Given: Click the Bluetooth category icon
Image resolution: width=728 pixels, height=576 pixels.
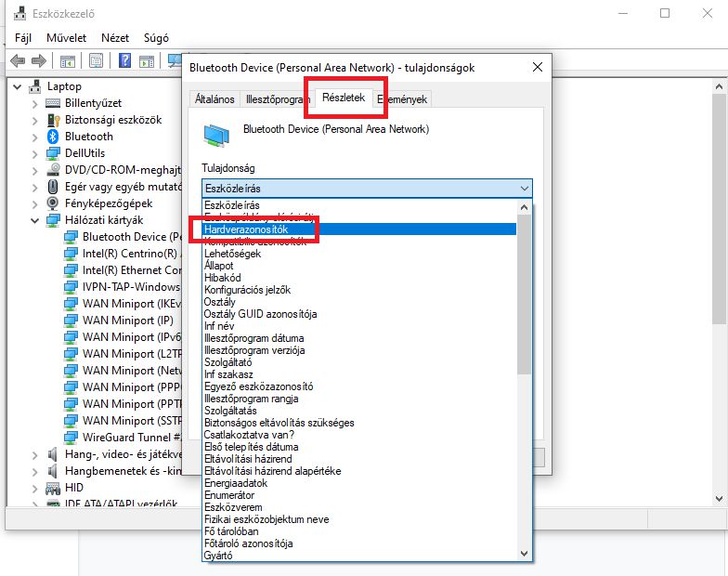Looking at the screenshot, I should (x=54, y=137).
